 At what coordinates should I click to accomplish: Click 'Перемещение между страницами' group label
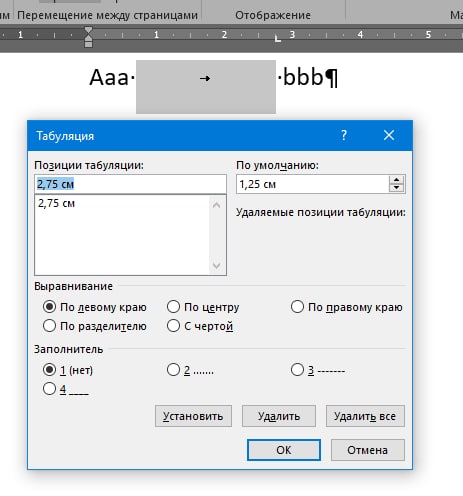coord(107,15)
